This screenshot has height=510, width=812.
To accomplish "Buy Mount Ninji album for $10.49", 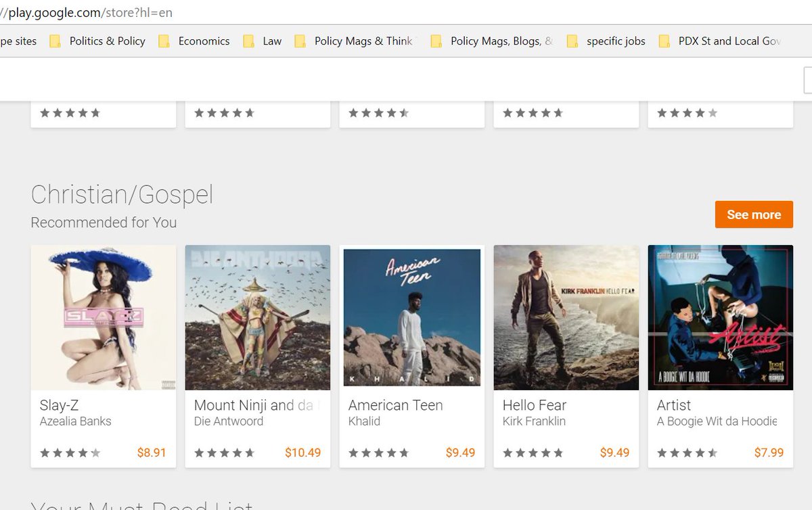I will (302, 453).
